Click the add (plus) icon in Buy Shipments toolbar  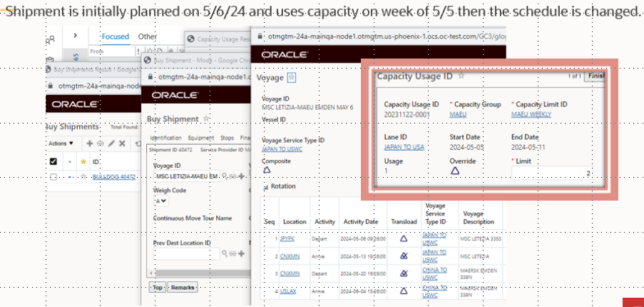coord(90,144)
